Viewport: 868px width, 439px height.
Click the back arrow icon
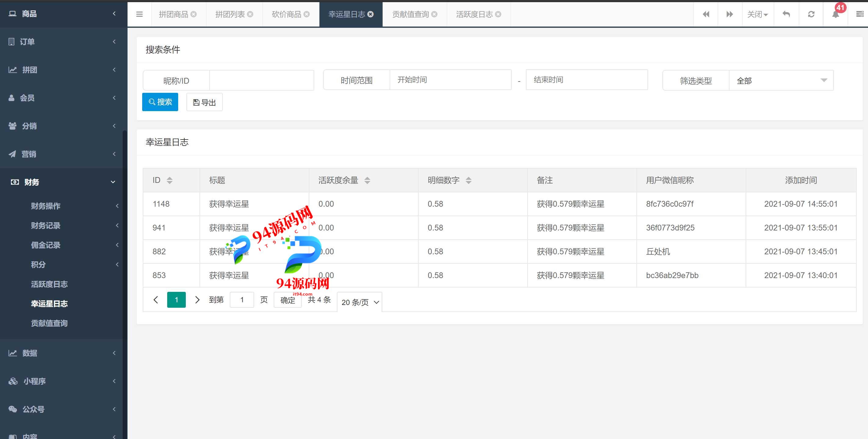786,14
